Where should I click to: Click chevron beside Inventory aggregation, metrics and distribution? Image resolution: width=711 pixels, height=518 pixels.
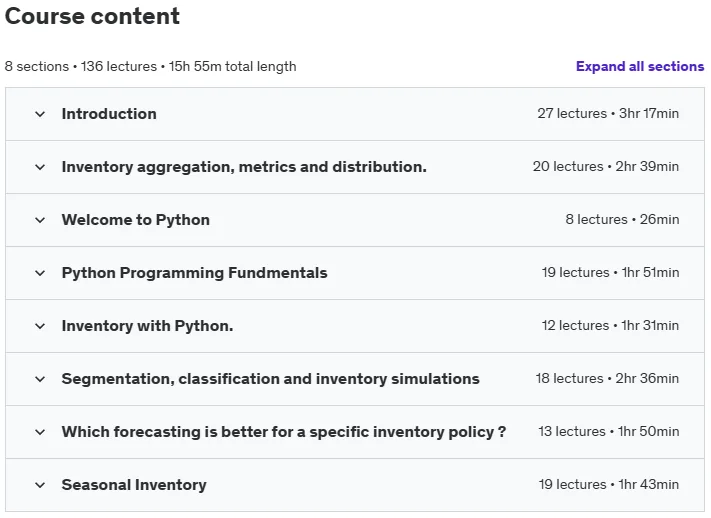click(x=40, y=167)
